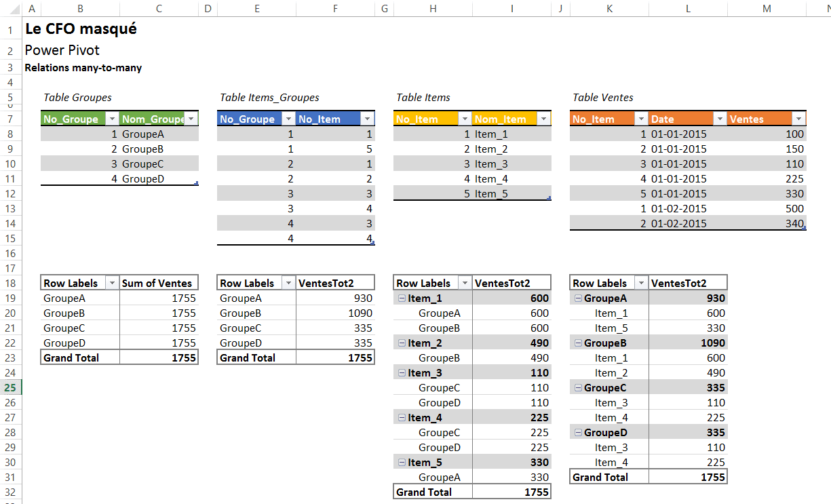Select the 'Le CFO masqué' title cell
The height and width of the screenshot is (504, 831).
pos(81,29)
